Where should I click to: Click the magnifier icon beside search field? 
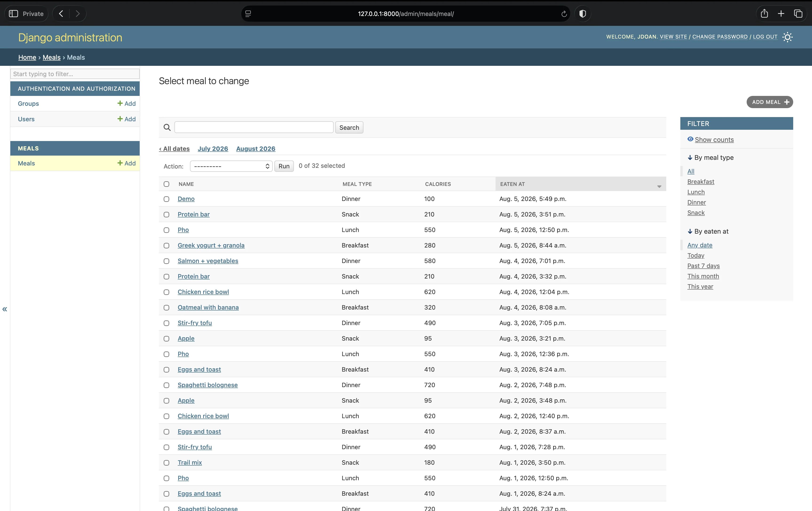[x=167, y=127]
